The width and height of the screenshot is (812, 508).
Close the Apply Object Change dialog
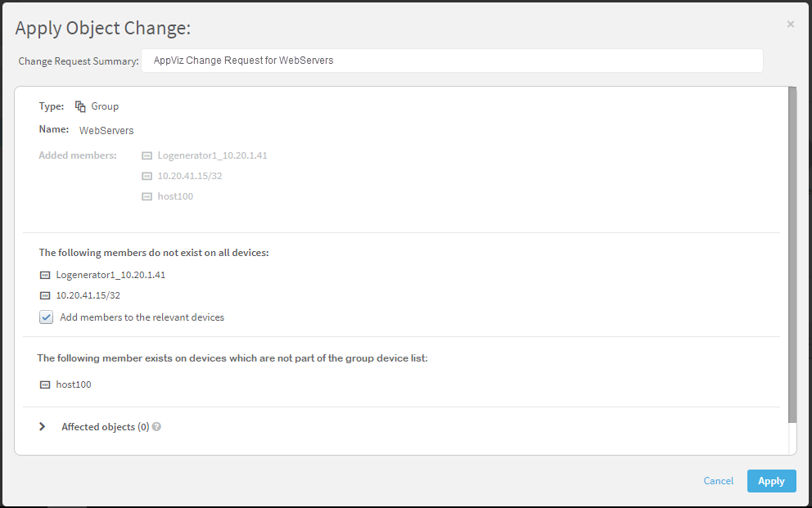(791, 25)
